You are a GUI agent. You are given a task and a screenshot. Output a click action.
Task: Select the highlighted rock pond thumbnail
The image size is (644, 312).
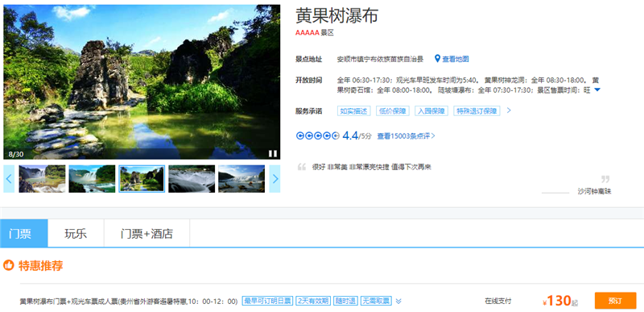point(142,179)
